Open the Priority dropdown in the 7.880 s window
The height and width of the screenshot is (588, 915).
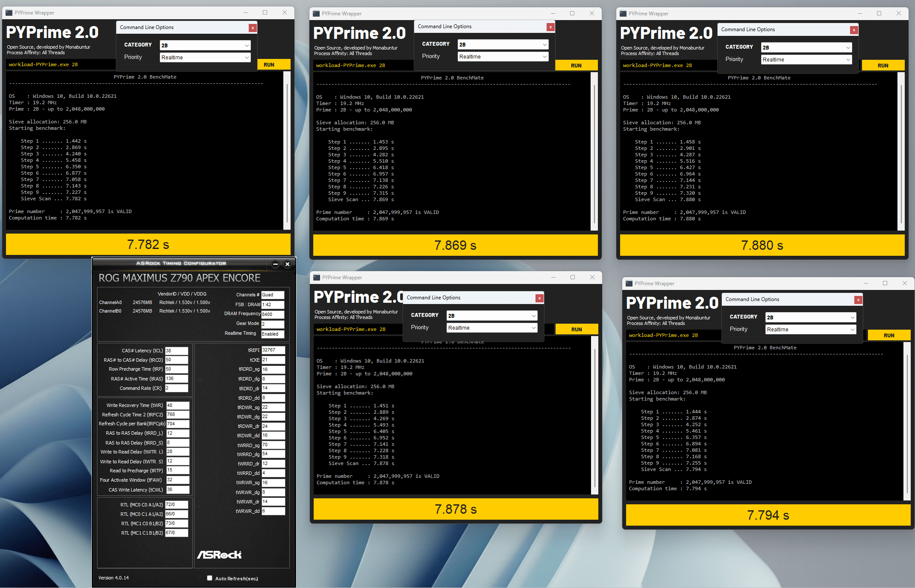point(806,59)
